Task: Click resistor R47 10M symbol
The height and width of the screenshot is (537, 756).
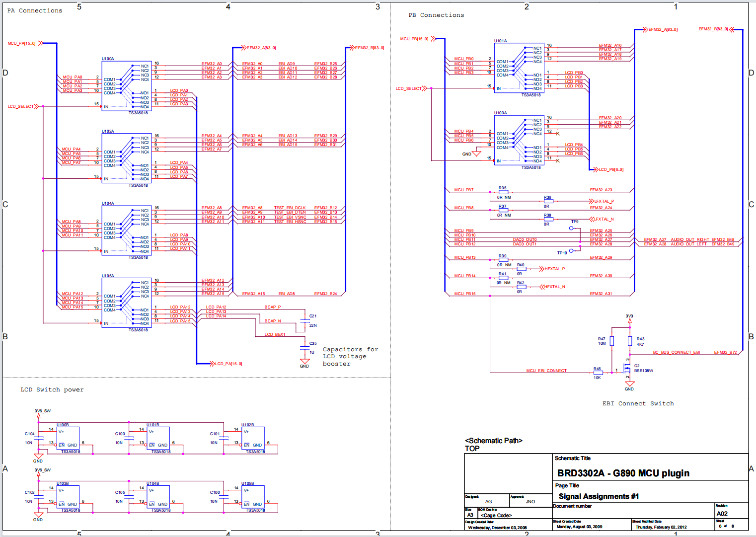Action: pos(611,341)
